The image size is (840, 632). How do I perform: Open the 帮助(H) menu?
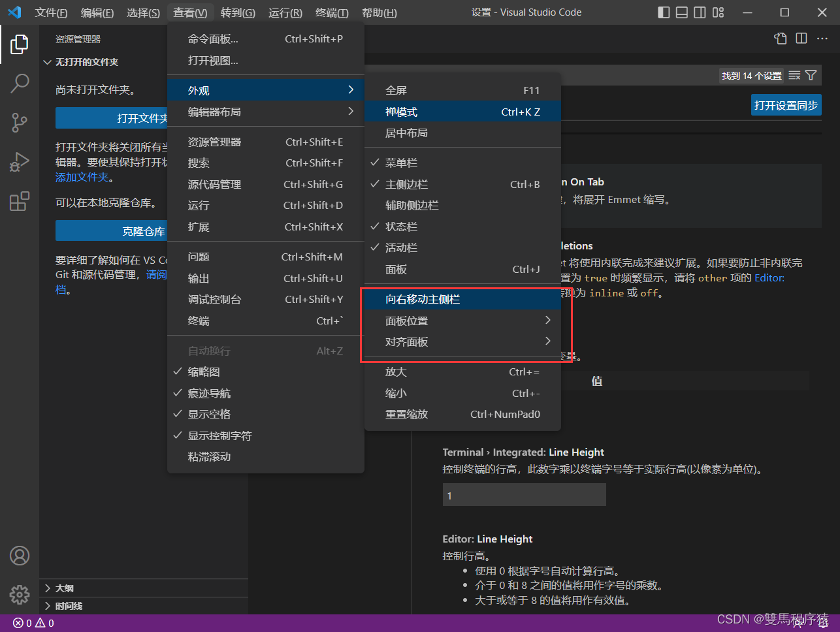click(379, 12)
